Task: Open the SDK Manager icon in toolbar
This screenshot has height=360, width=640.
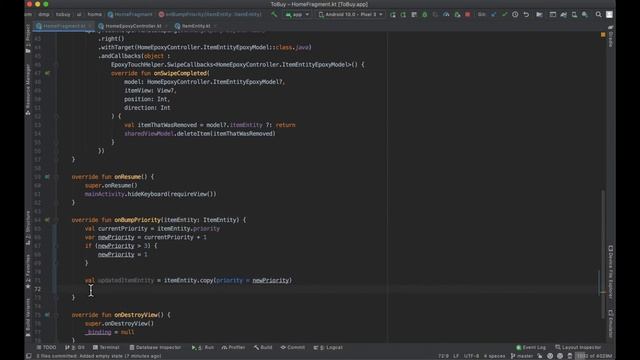Action: pos(585,15)
